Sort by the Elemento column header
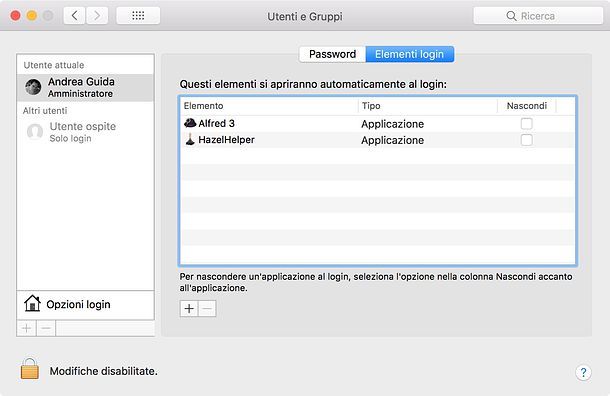 coord(269,106)
